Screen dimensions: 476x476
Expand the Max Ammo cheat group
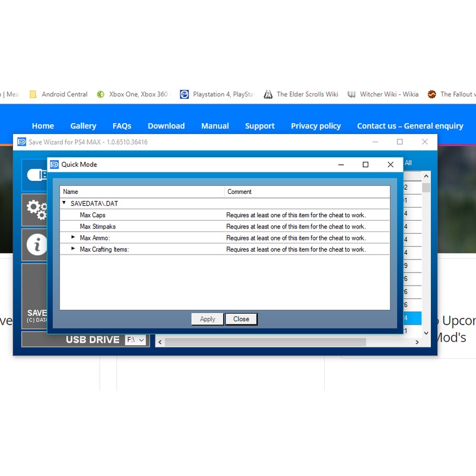click(73, 237)
